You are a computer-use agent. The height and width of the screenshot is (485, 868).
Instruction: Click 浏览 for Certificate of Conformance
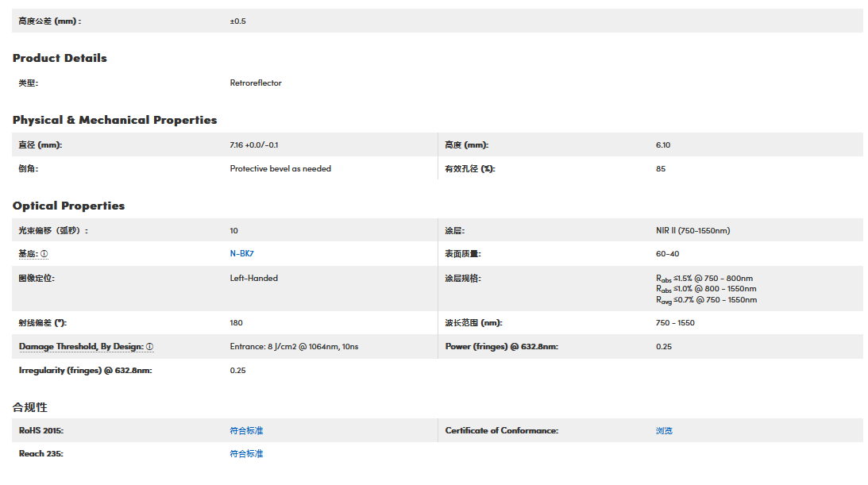pyautogui.click(x=664, y=430)
